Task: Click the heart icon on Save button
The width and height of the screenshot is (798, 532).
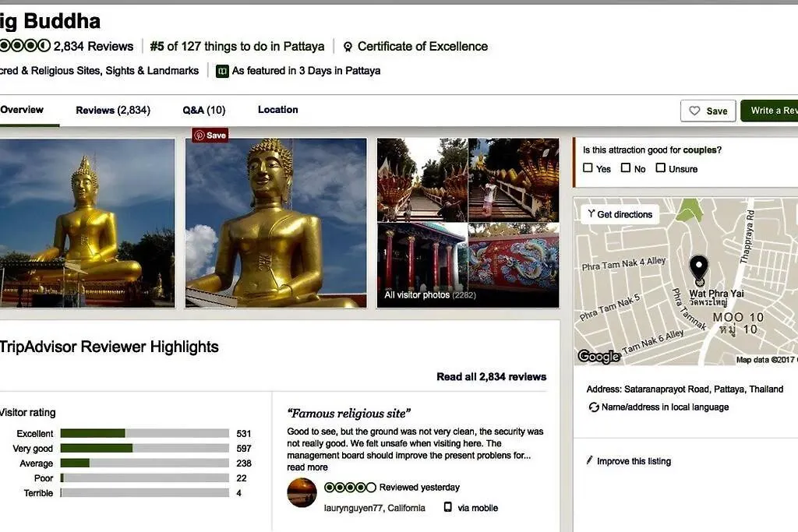Action: click(x=694, y=111)
